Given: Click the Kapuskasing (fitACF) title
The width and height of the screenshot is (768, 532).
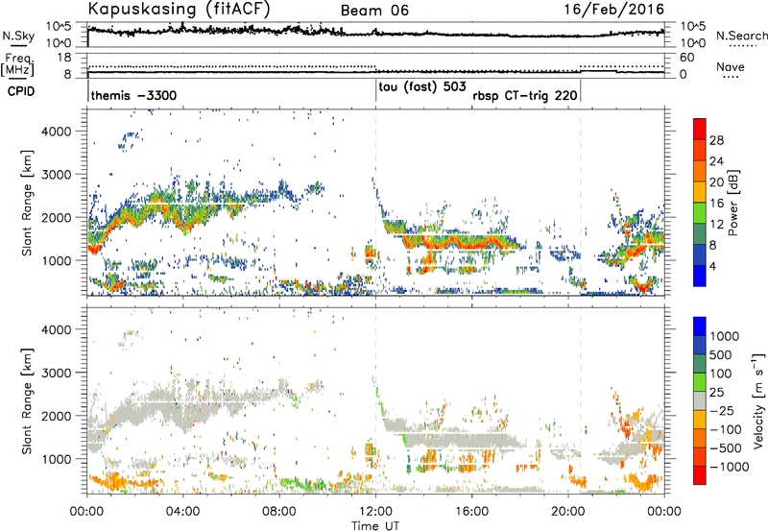Looking at the screenshot, I should click(179, 9).
